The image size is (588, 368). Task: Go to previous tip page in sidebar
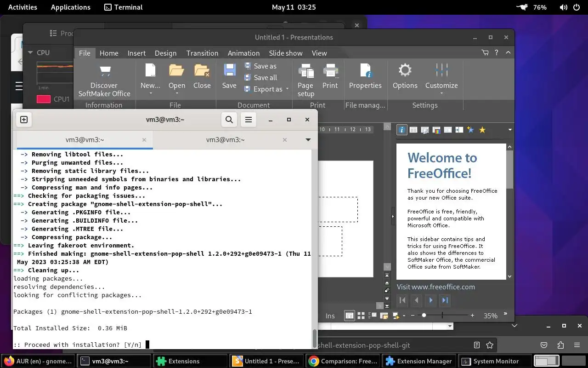point(417,300)
